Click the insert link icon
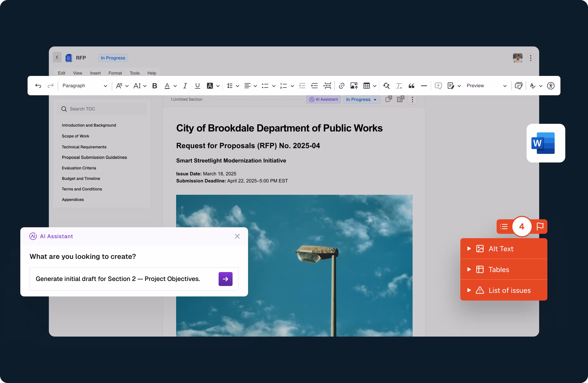Screen dimensions: 588x383 pyautogui.click(x=341, y=86)
